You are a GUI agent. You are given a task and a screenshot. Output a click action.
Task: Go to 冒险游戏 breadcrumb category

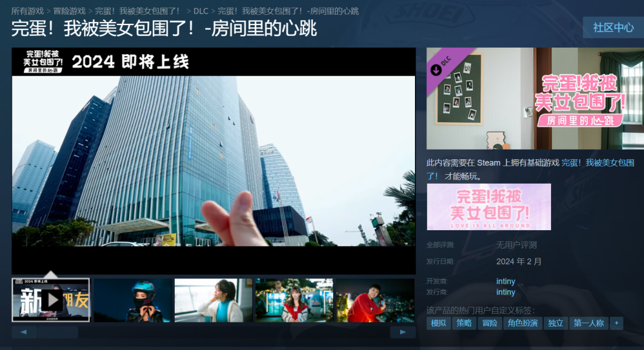coord(69,11)
